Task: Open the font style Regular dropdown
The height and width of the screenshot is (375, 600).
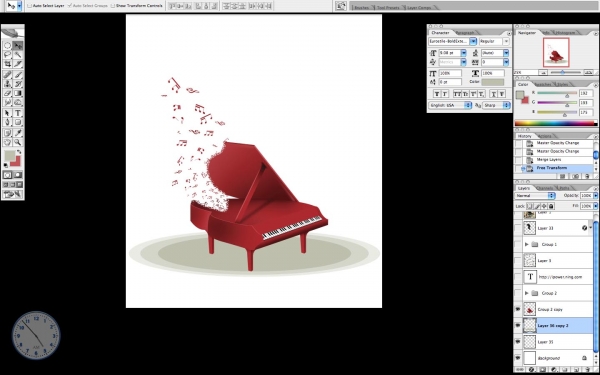Action: (506, 41)
